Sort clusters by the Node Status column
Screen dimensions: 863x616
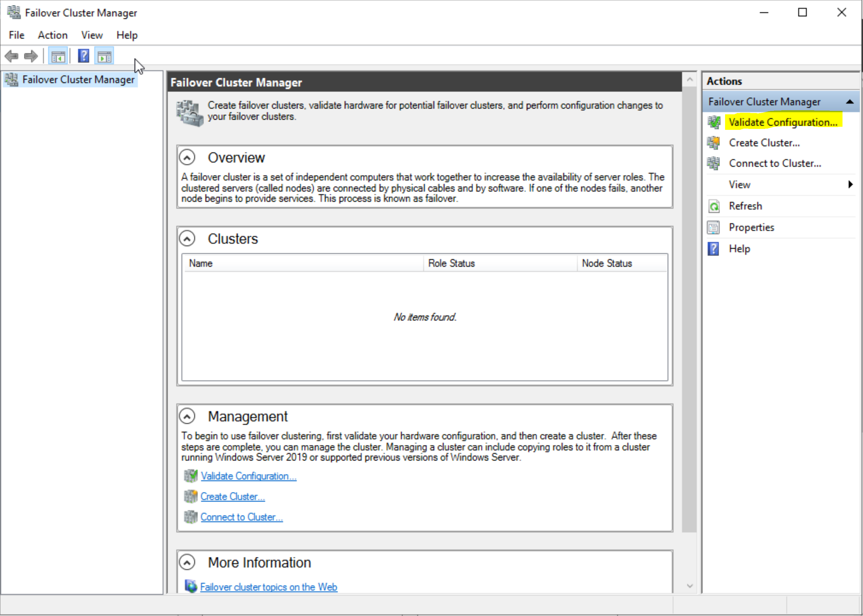(x=622, y=263)
